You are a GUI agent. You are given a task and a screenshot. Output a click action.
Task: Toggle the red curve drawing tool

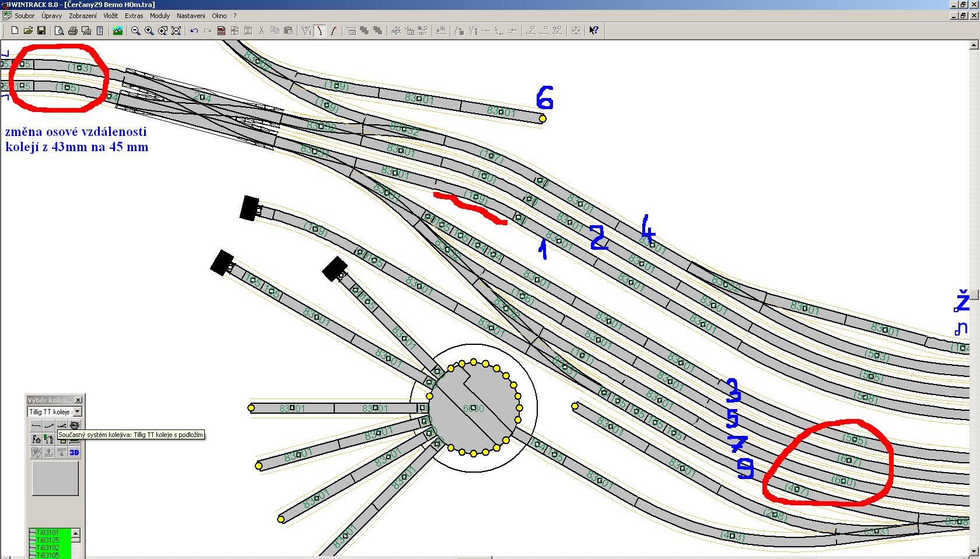point(333,31)
